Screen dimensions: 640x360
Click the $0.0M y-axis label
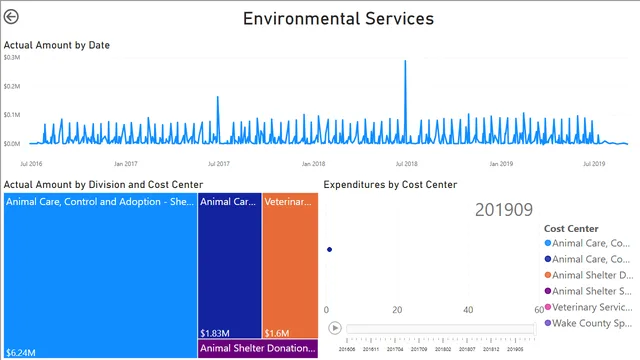coord(12,144)
